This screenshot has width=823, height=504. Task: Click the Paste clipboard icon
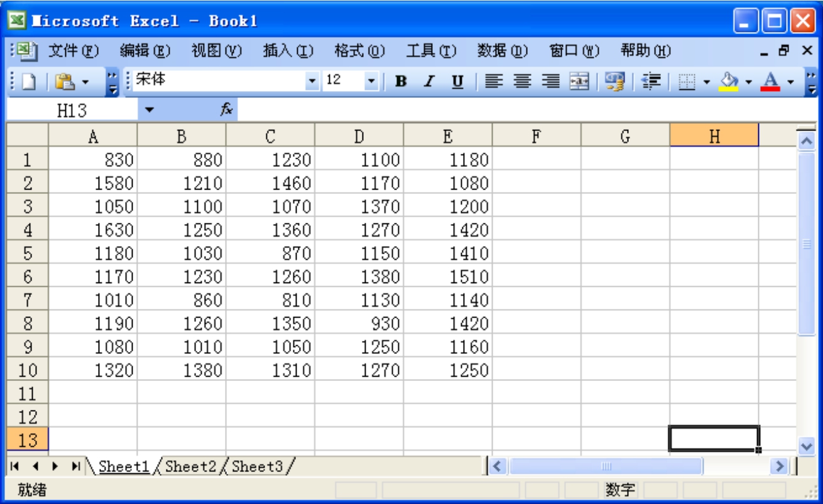click(63, 82)
